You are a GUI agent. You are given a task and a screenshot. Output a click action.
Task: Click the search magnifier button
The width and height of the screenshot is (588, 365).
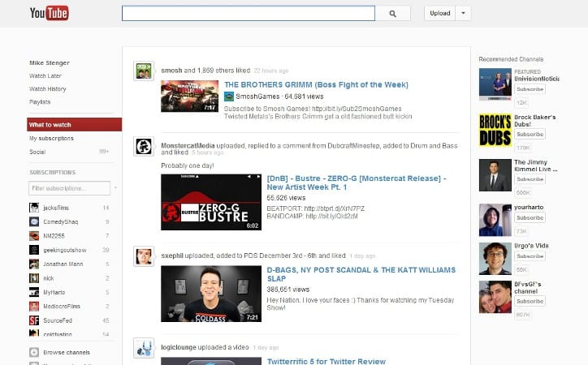(x=392, y=14)
